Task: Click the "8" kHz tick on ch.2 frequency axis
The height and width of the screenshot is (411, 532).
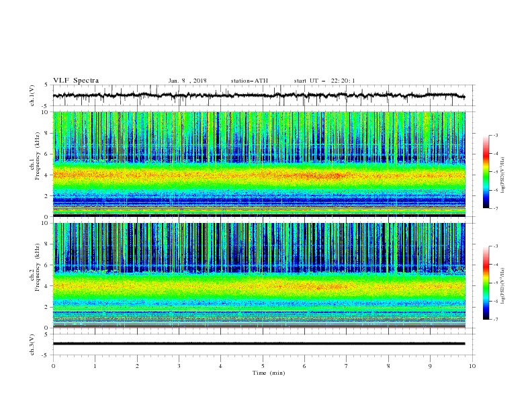Action: point(48,244)
